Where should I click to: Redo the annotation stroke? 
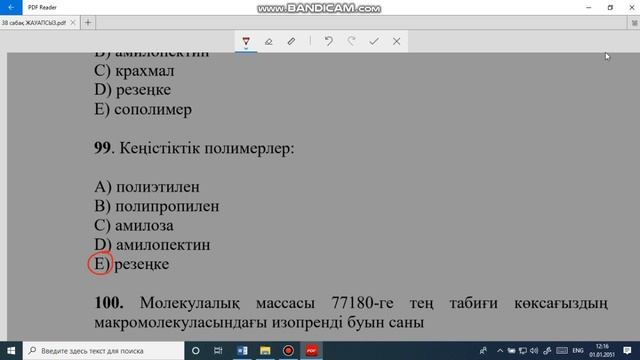click(351, 41)
